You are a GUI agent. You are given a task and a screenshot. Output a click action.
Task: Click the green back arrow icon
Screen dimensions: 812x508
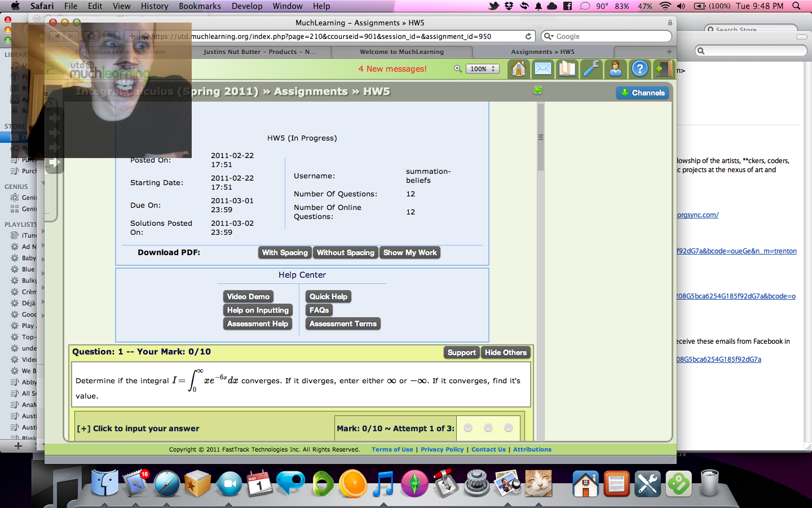(x=538, y=90)
